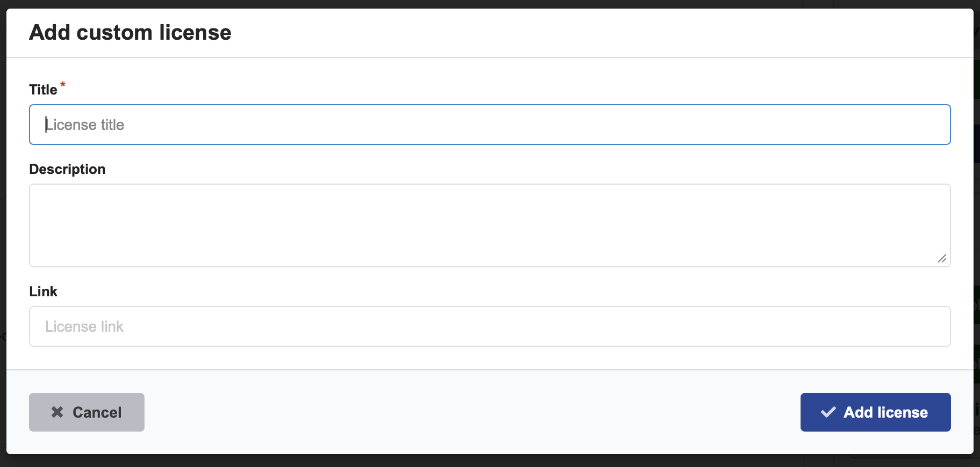Screen dimensions: 980x467
Task: Click the "Cancel" text label
Action: point(97,412)
